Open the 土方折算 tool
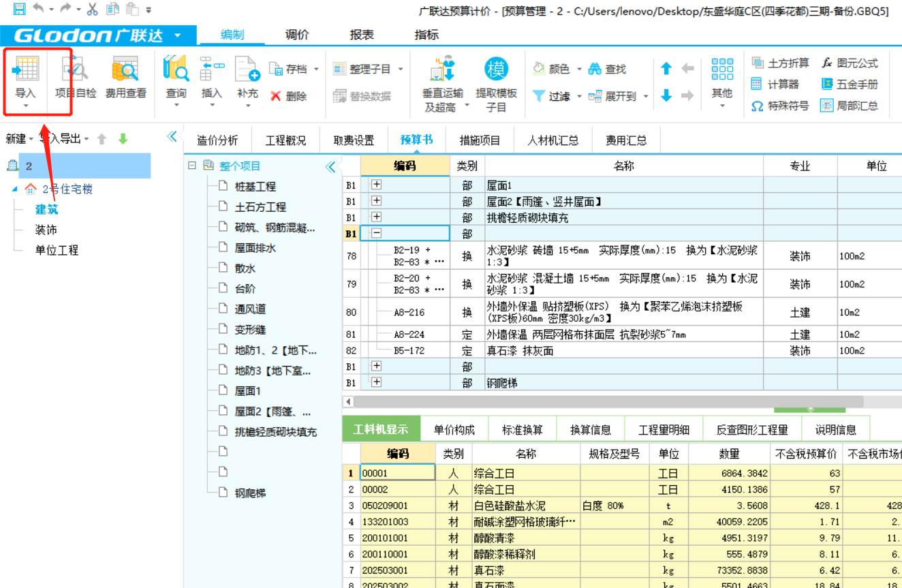The image size is (902, 588). point(780,63)
